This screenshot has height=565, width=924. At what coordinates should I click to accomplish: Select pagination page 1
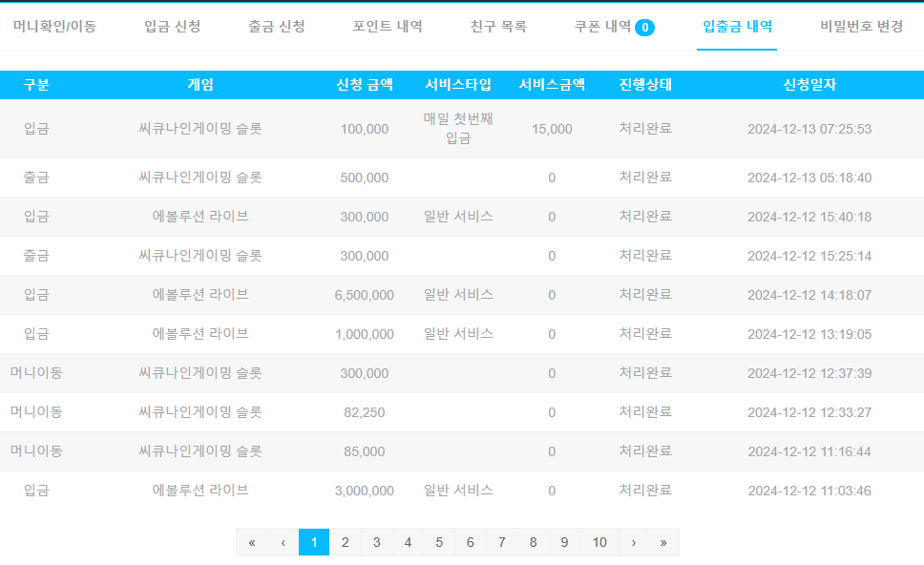314,542
